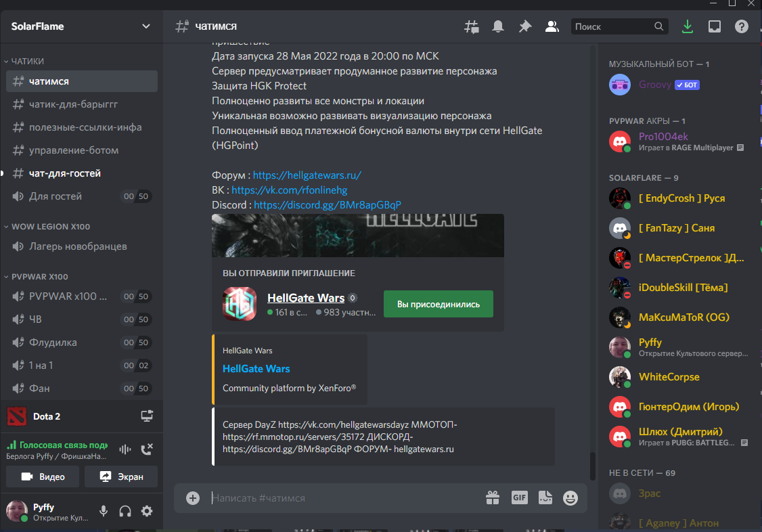Open the hellgatewars.ru forum link
Image resolution: width=762 pixels, height=532 pixels.
[307, 175]
